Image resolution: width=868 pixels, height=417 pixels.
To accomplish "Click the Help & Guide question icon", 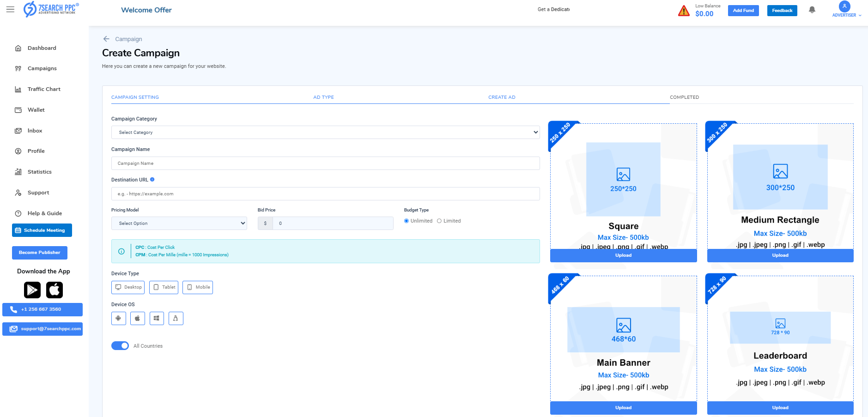I will point(18,213).
